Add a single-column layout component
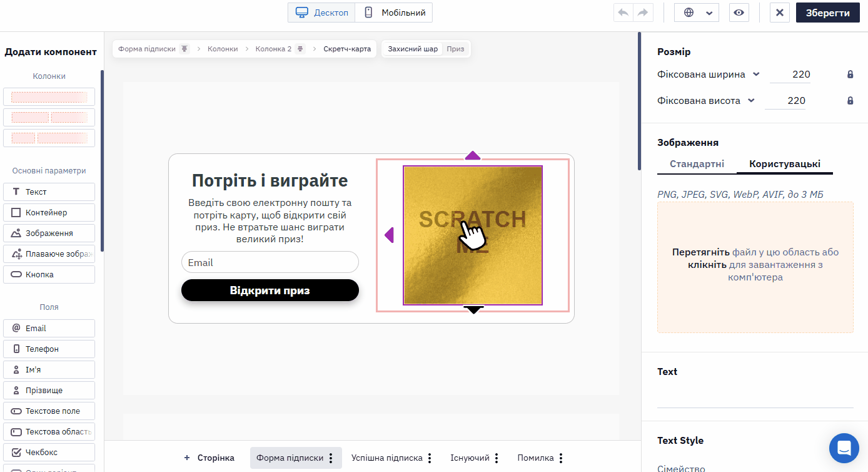 pyautogui.click(x=49, y=97)
